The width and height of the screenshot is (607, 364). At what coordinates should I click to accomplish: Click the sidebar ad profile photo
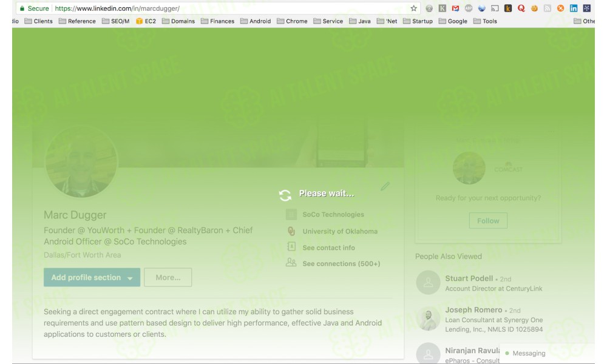pyautogui.click(x=469, y=168)
